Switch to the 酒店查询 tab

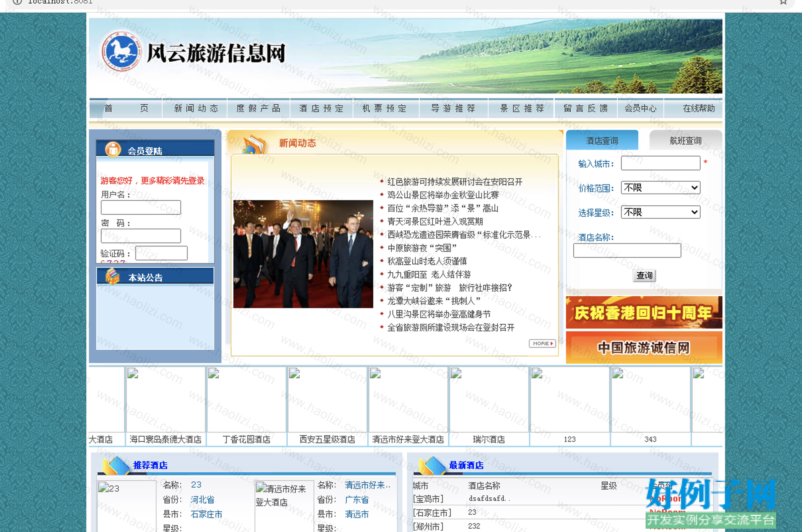(x=602, y=140)
